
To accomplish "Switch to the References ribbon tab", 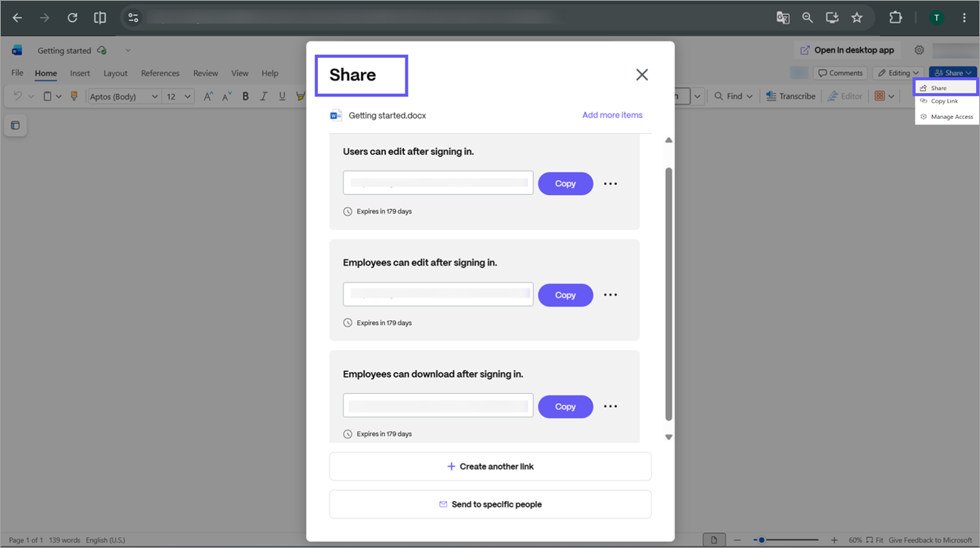I will [x=160, y=73].
